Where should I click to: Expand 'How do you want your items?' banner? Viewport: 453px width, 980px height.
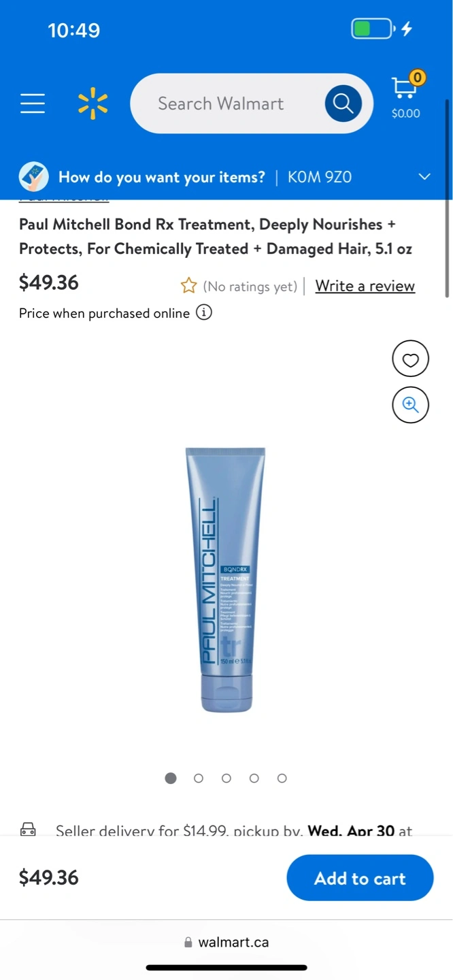pyautogui.click(x=227, y=177)
